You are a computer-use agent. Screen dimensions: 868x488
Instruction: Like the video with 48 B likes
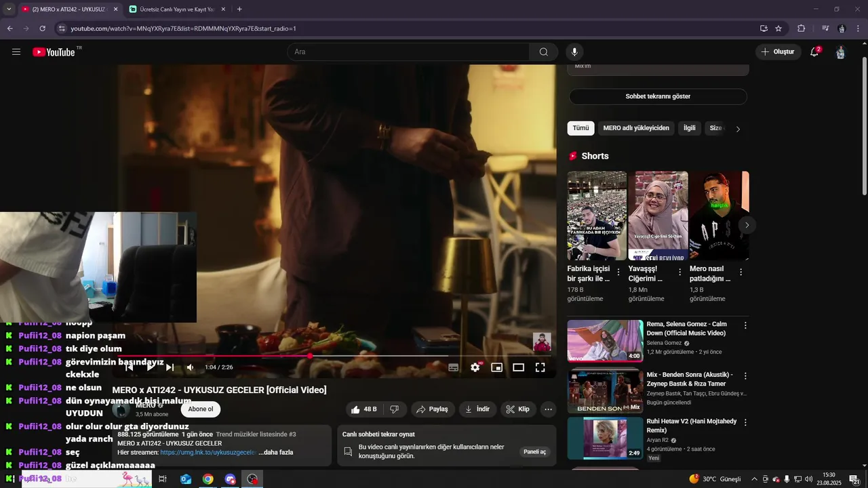(x=363, y=409)
